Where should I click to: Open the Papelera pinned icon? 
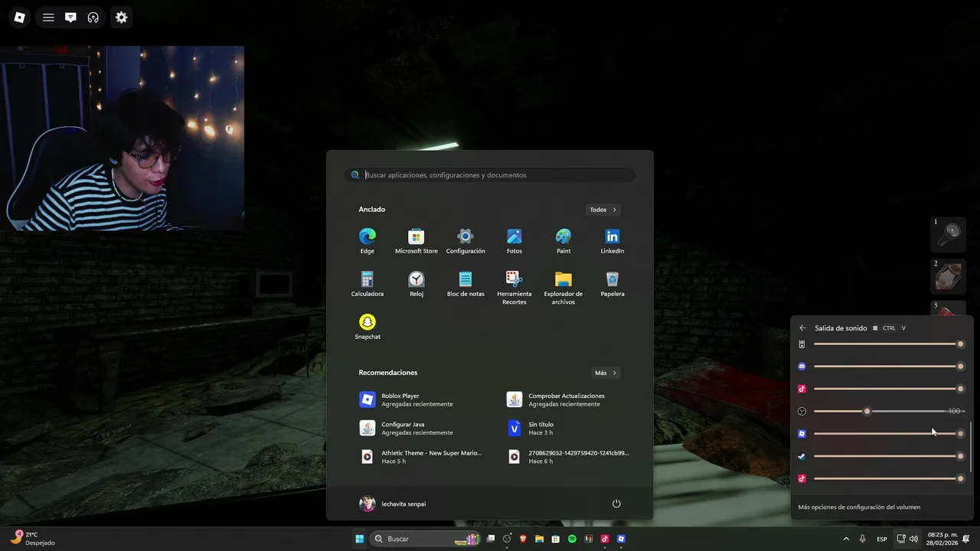point(612,284)
